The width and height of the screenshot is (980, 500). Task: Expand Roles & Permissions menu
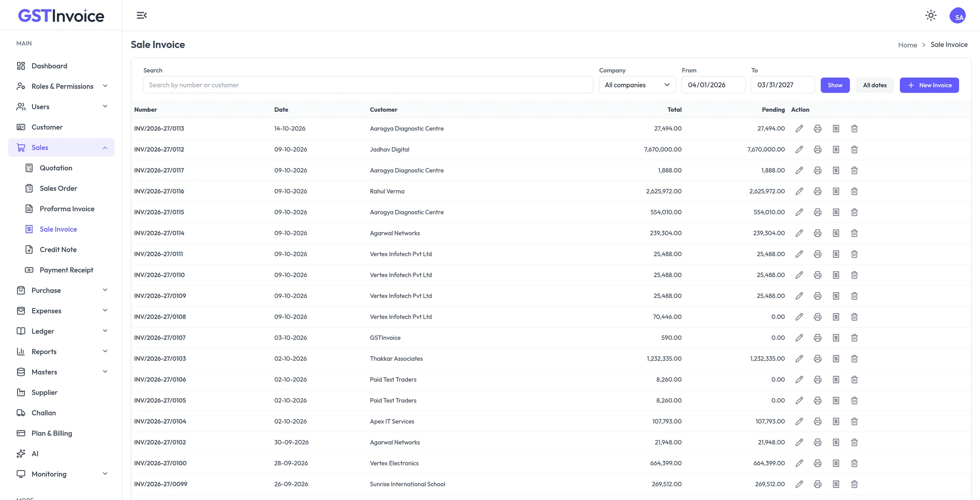[61, 86]
